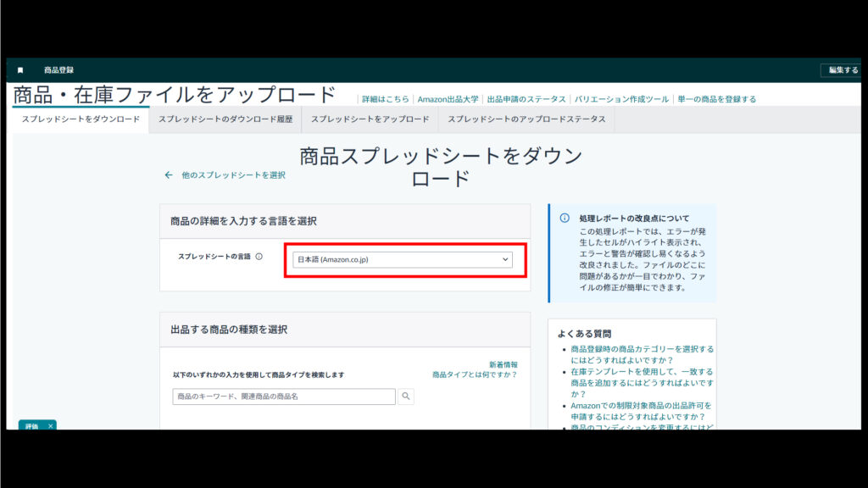Open FAQ 在庫テンプレートを使用して link

tap(643, 383)
